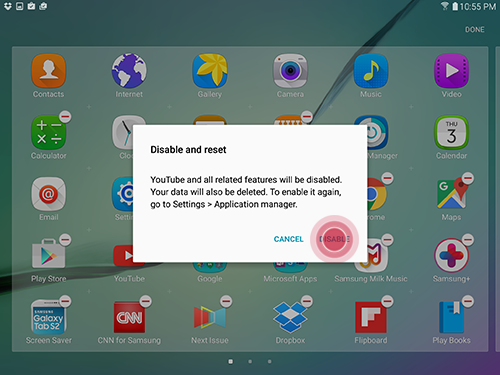The height and width of the screenshot is (375, 500).
Task: Tap the Google folder label
Action: pos(210,279)
